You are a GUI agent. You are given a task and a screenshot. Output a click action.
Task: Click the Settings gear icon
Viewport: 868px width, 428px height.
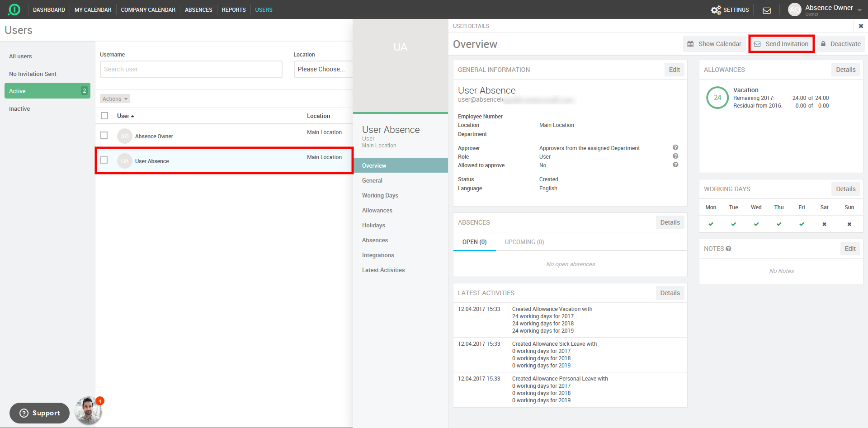(716, 10)
